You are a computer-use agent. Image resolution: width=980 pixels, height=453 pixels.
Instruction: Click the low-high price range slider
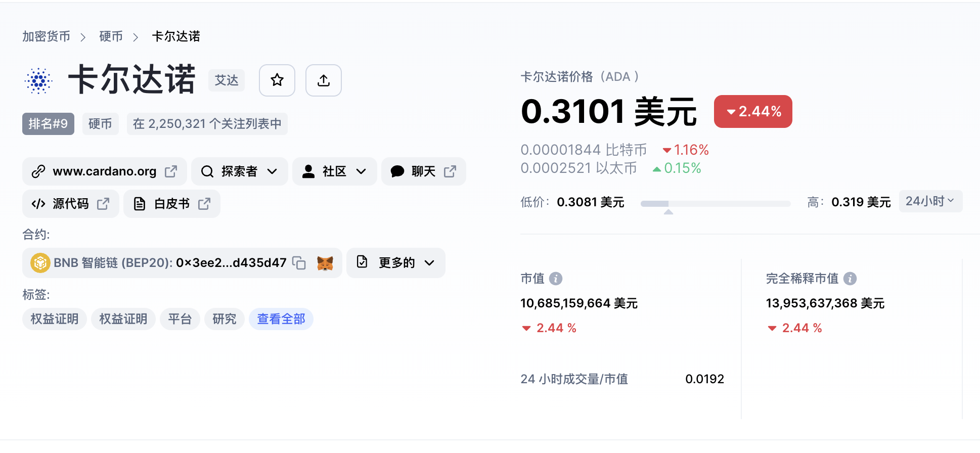715,204
